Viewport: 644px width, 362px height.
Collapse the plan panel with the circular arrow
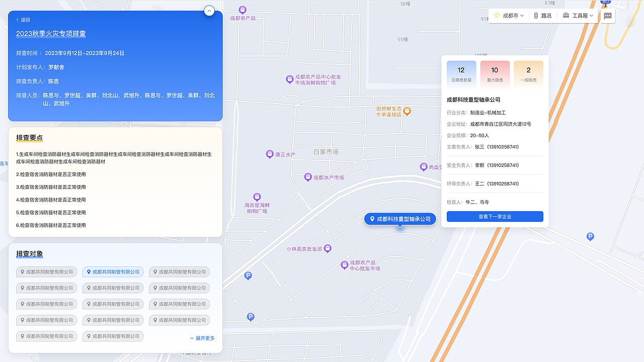[209, 11]
